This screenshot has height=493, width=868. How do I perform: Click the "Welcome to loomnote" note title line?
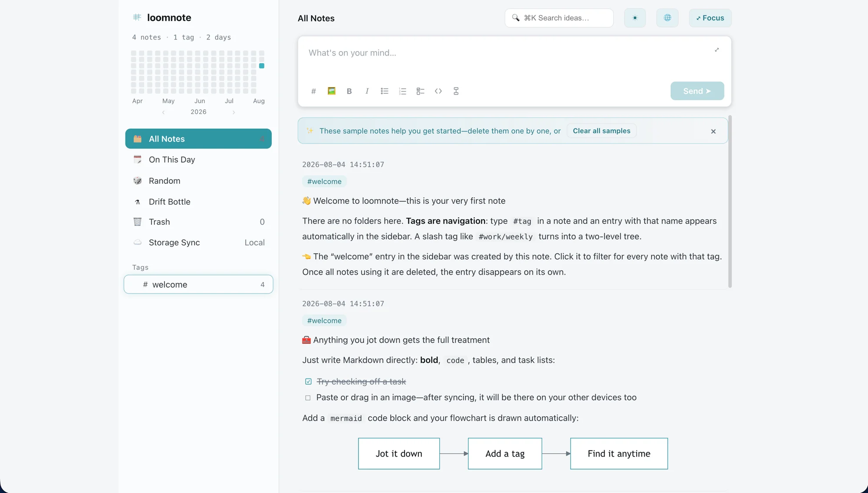[404, 201]
